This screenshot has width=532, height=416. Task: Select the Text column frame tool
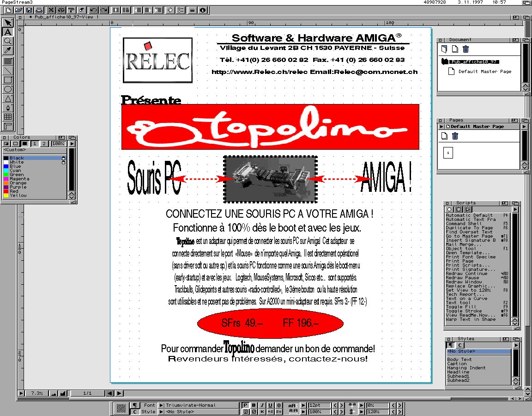(x=8, y=61)
